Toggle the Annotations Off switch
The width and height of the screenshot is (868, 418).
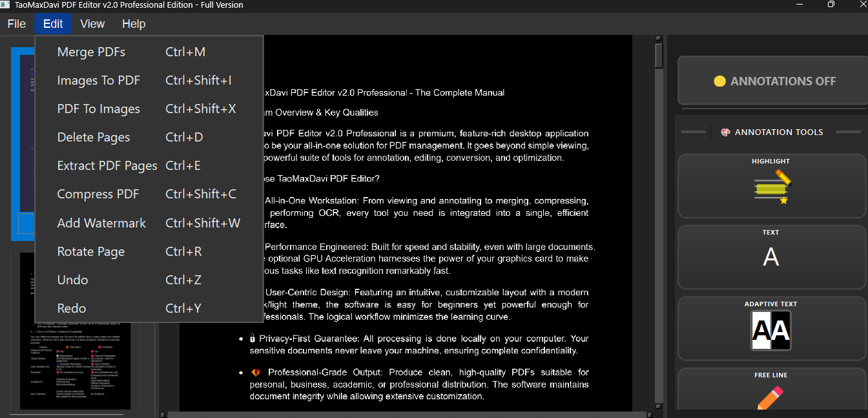click(774, 81)
